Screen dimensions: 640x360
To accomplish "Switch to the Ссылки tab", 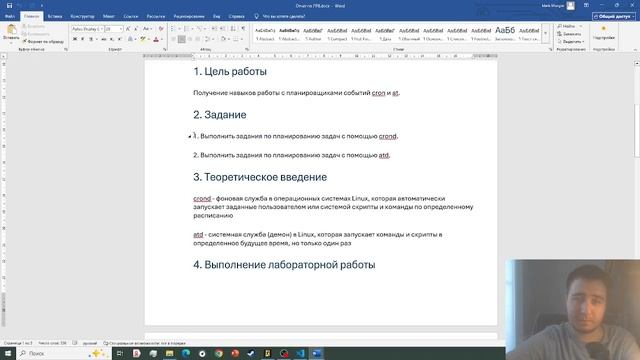I will coord(131,16).
